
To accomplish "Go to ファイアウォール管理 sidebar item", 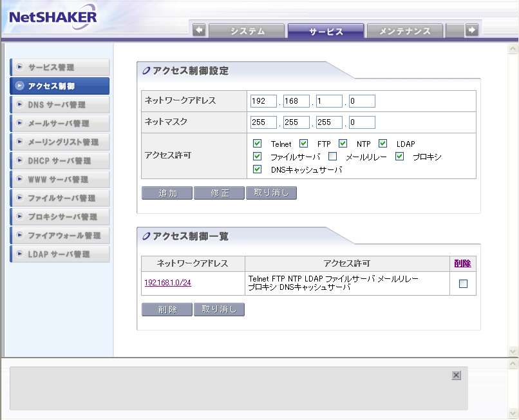I will coord(60,236).
